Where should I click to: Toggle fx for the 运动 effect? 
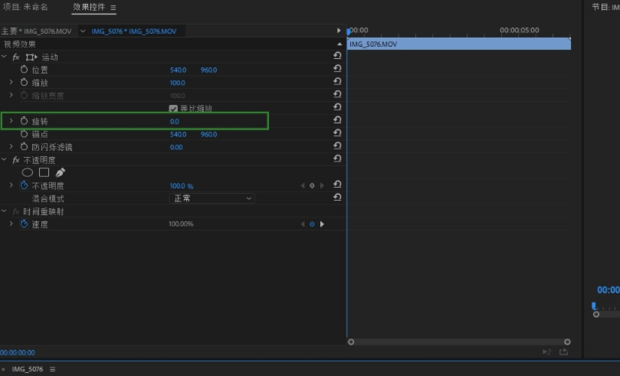16,57
